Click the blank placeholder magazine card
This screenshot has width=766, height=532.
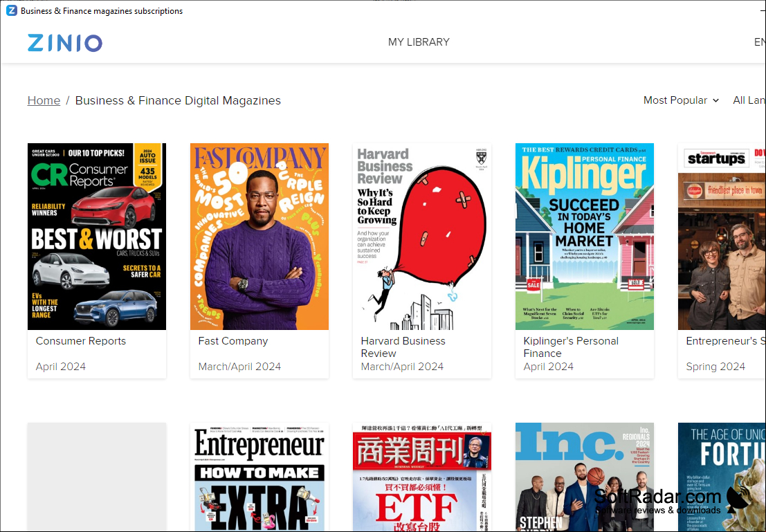pos(97,477)
